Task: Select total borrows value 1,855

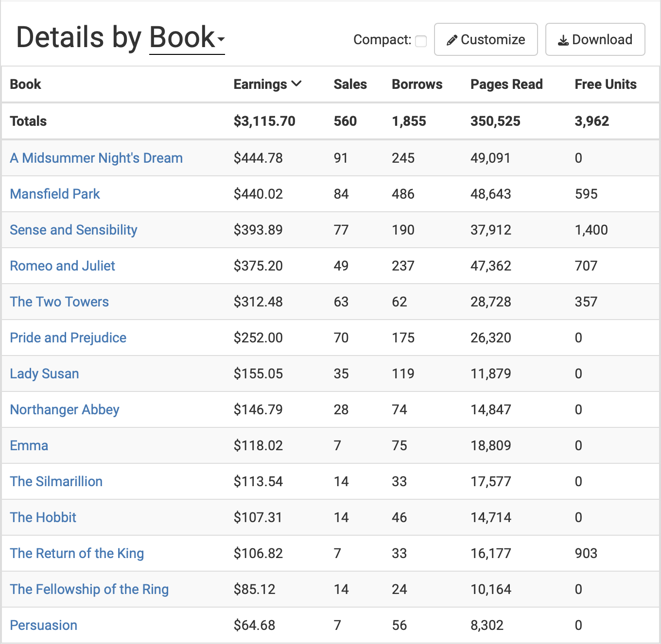Action: coord(409,121)
